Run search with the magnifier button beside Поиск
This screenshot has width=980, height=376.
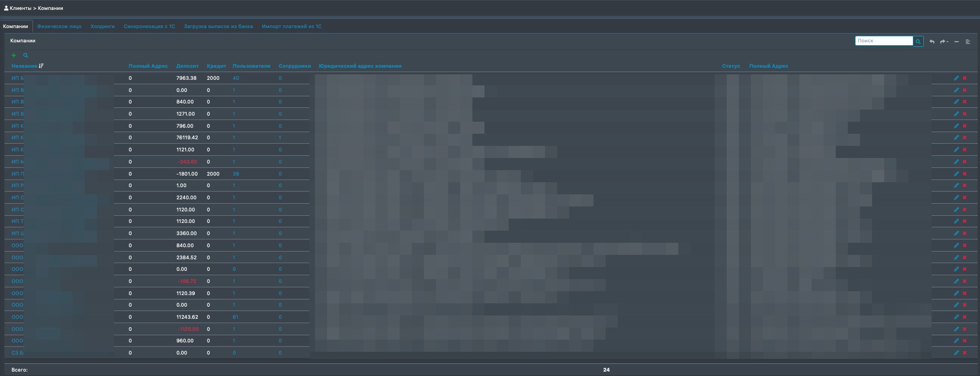[918, 41]
